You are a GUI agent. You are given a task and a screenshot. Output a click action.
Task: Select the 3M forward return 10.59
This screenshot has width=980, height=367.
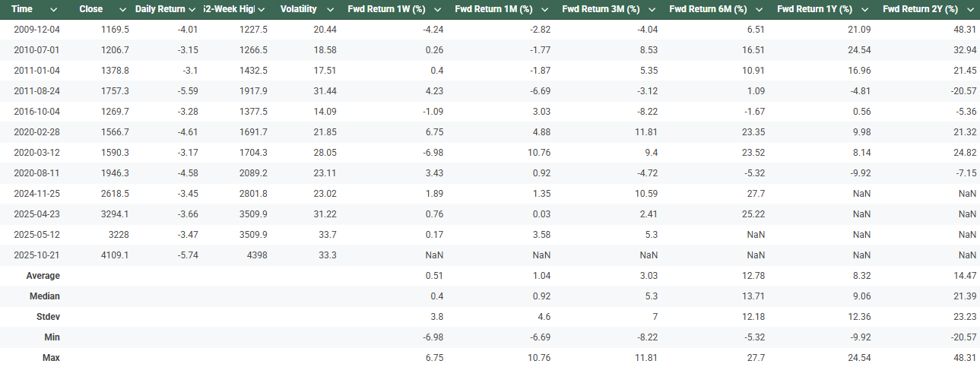pos(646,194)
